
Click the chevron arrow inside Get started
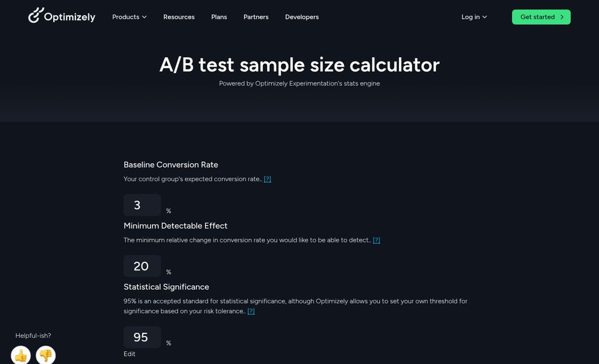click(x=562, y=17)
